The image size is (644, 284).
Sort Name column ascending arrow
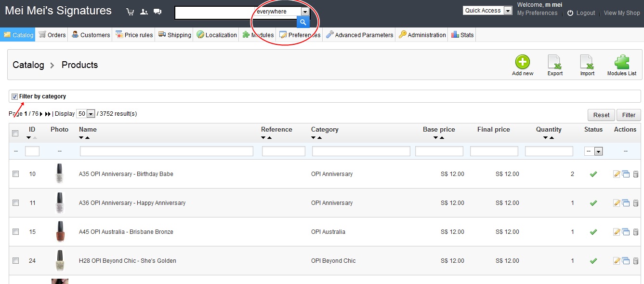coord(87,138)
